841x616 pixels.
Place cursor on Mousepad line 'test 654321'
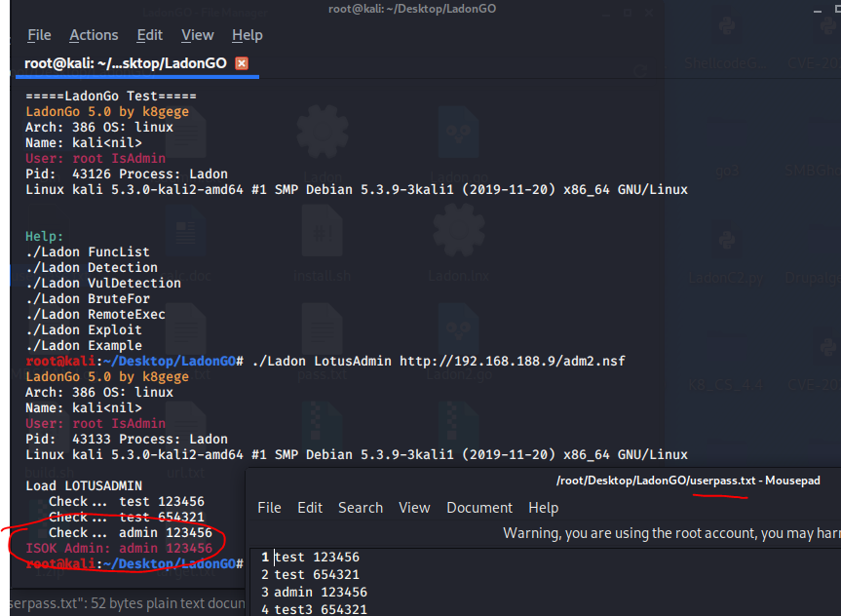coord(317,575)
